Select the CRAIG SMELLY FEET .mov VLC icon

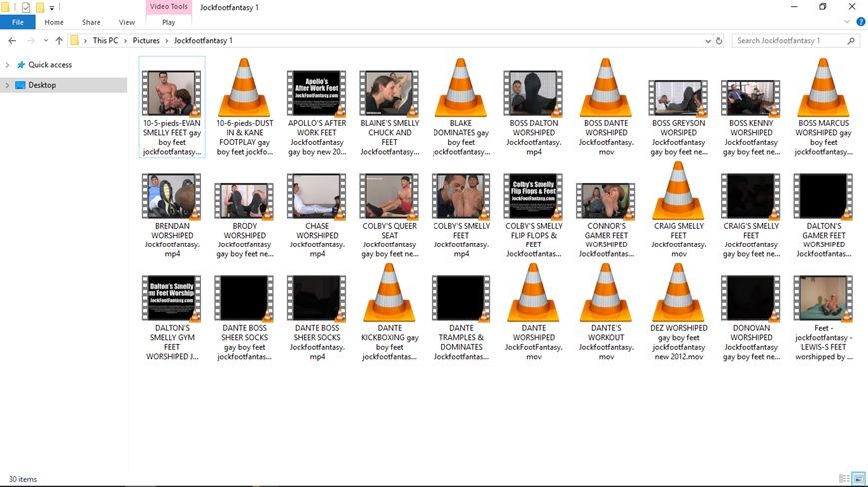[678, 191]
